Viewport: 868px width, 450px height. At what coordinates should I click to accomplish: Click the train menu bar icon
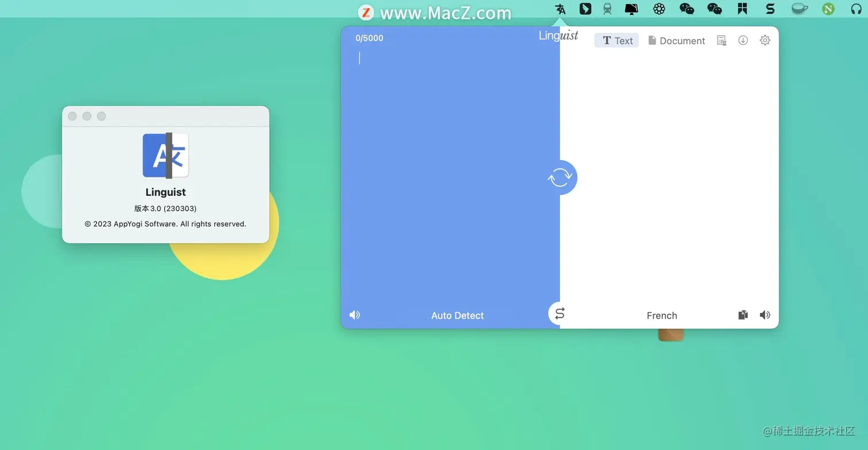(607, 9)
